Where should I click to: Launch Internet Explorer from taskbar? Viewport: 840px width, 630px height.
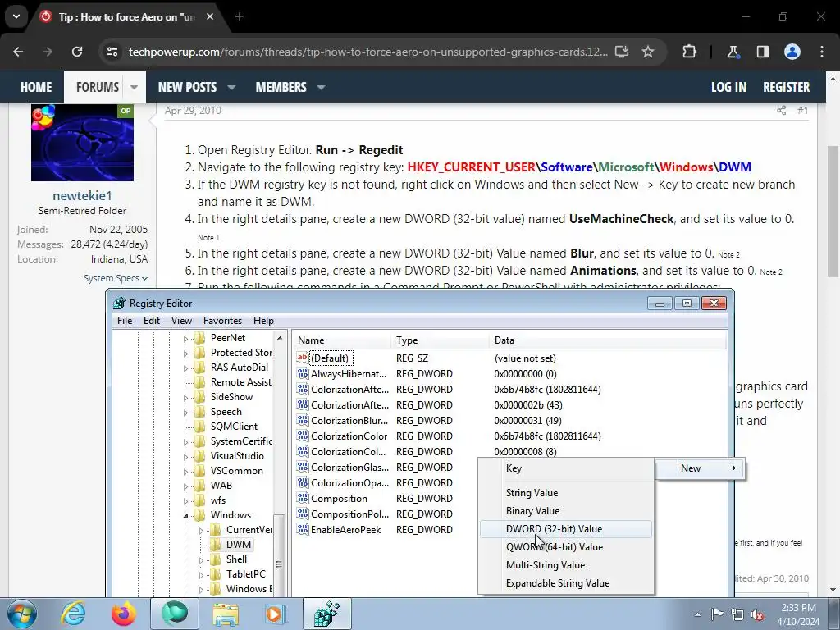tap(73, 614)
